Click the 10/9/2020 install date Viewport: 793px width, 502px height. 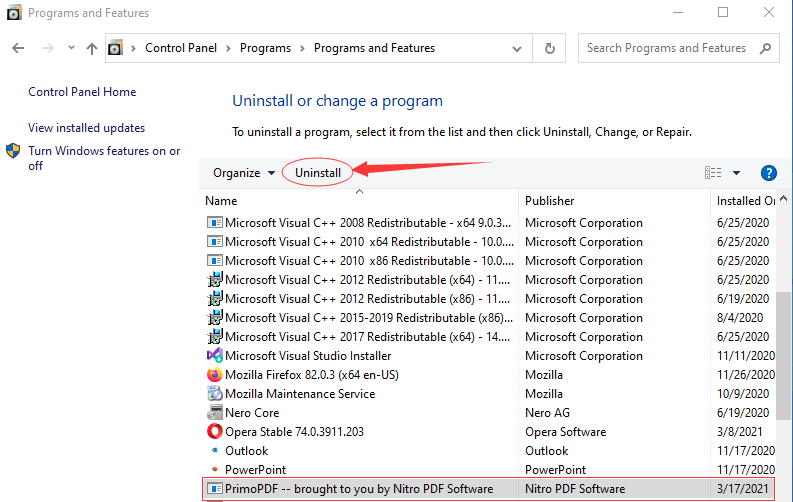pyautogui.click(x=743, y=394)
